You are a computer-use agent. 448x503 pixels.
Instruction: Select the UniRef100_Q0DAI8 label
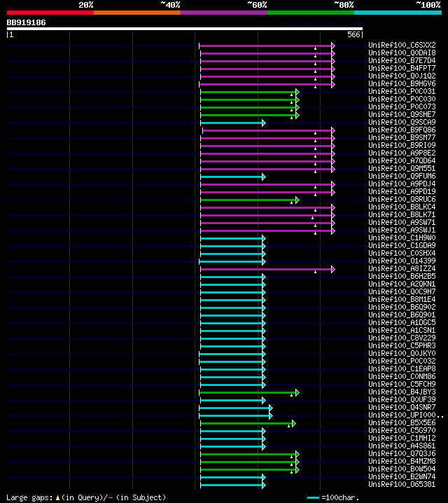(402, 53)
